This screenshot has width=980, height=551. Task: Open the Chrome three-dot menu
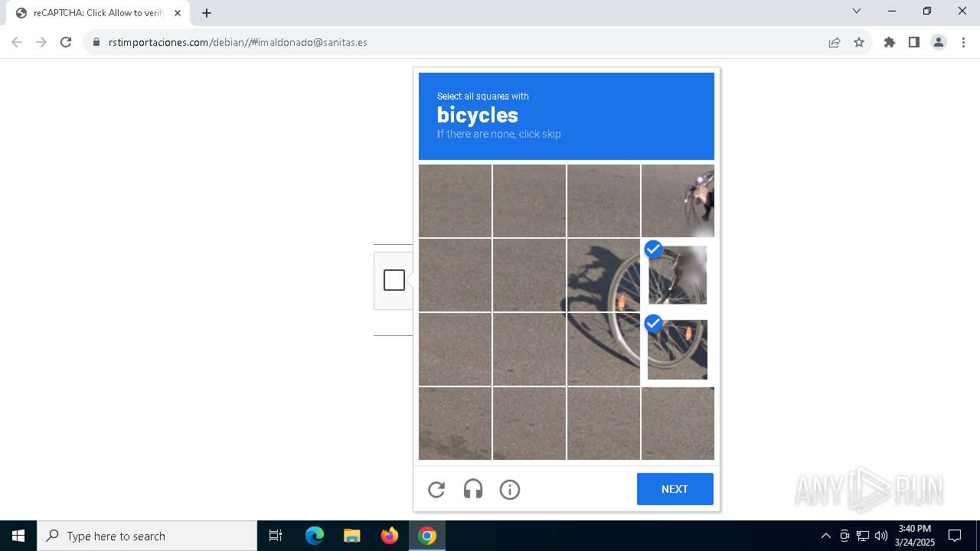(963, 42)
